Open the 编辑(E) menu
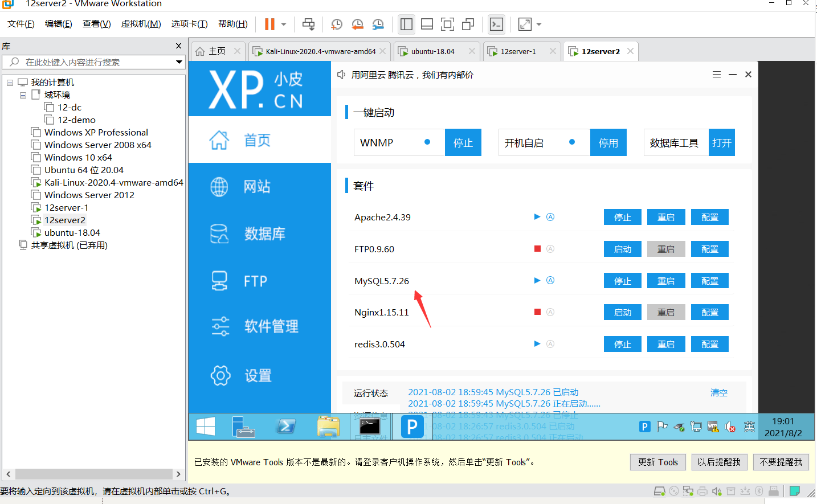 click(58, 24)
